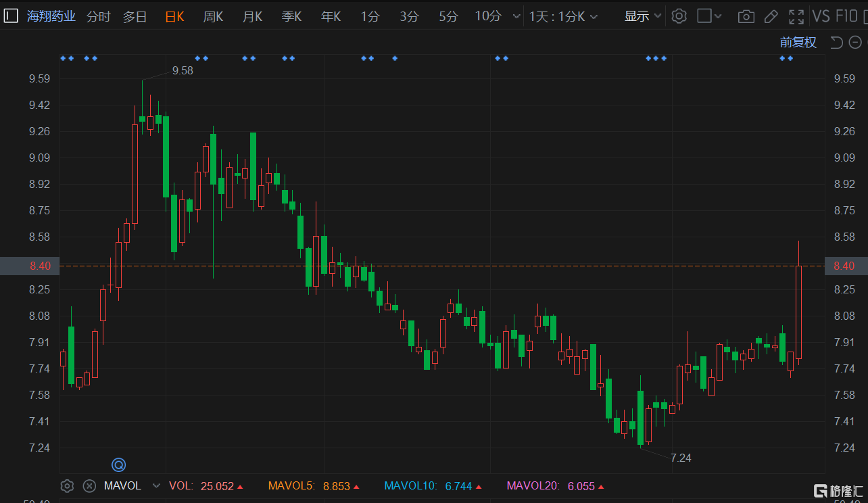Viewport: 868px width, 503px height.
Task: Zoom out with the minus circle icon
Action: 855,43
